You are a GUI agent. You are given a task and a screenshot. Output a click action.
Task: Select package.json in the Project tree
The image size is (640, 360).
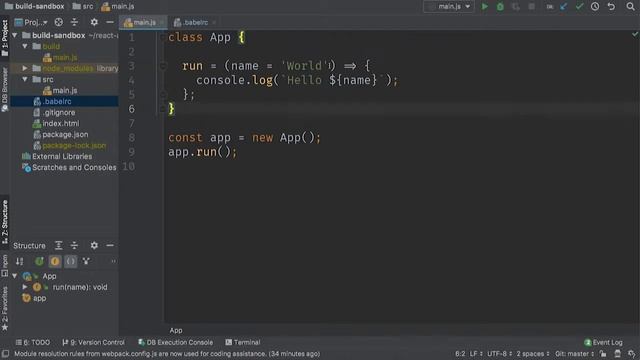tap(64, 134)
